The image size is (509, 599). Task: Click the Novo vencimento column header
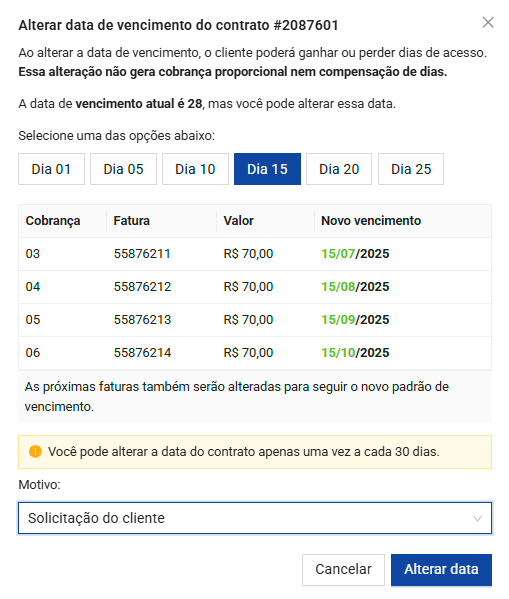point(371,220)
